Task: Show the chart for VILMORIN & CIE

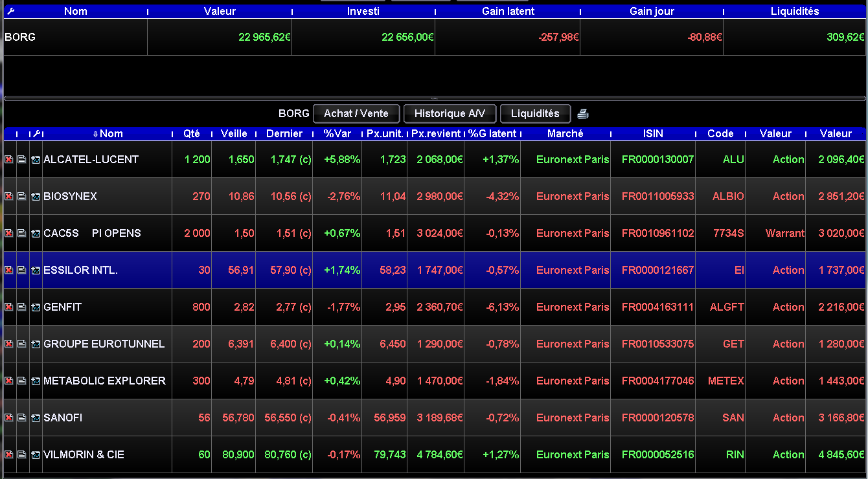Action: tap(36, 454)
